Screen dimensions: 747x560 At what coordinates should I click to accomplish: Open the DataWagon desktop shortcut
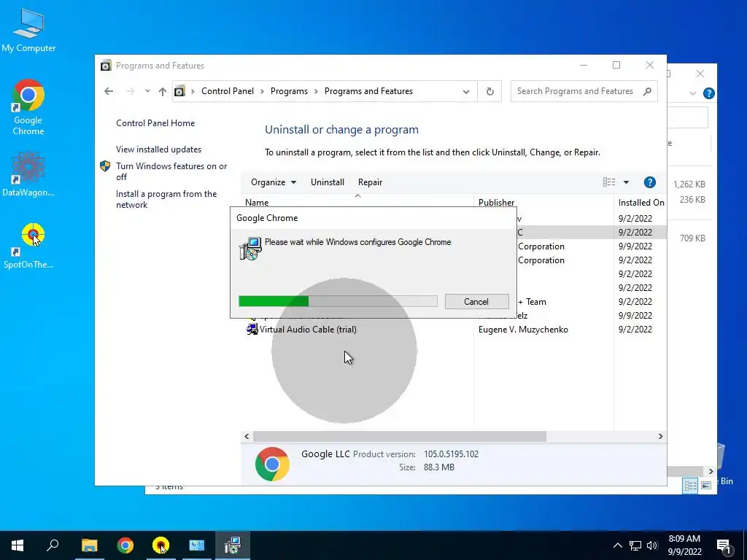point(28,174)
